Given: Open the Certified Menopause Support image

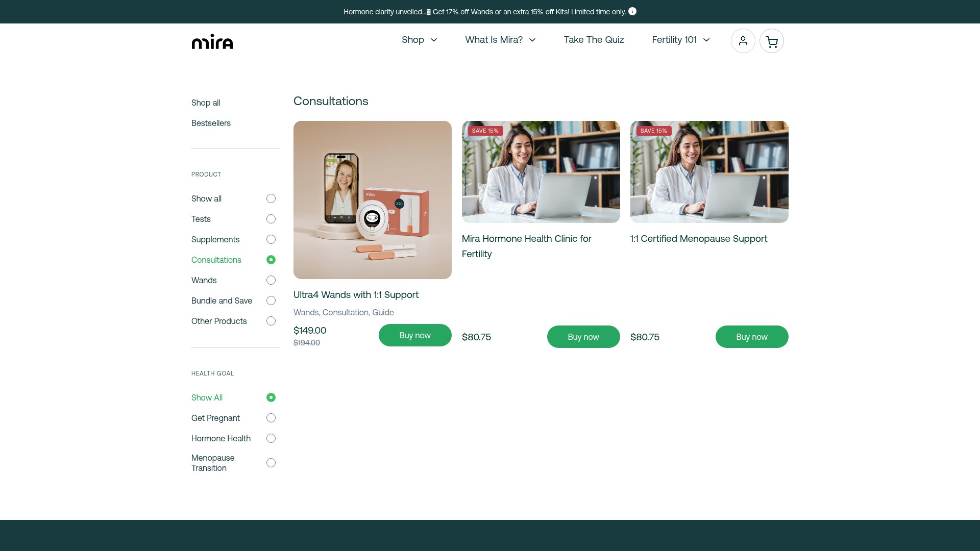Looking at the screenshot, I should click(x=709, y=172).
